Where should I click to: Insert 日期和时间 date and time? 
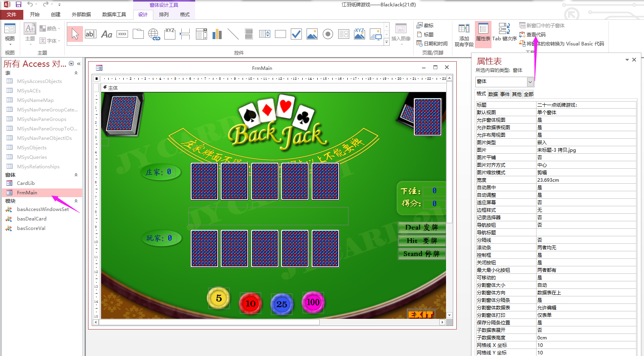point(432,43)
